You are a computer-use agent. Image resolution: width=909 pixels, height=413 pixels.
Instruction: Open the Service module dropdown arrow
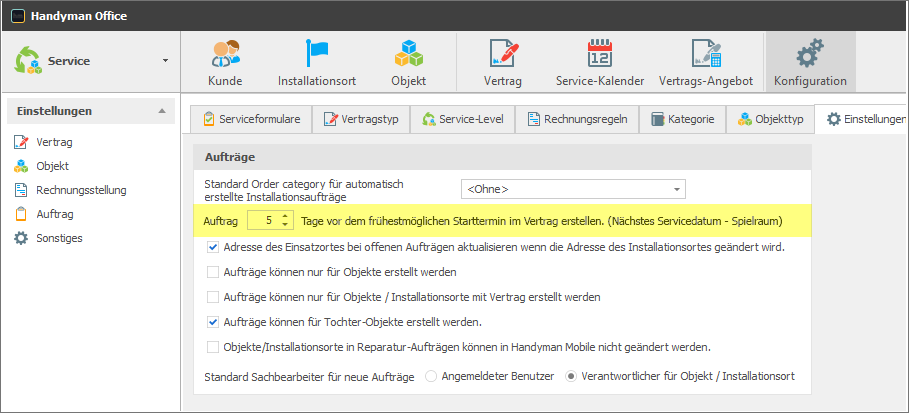click(165, 61)
